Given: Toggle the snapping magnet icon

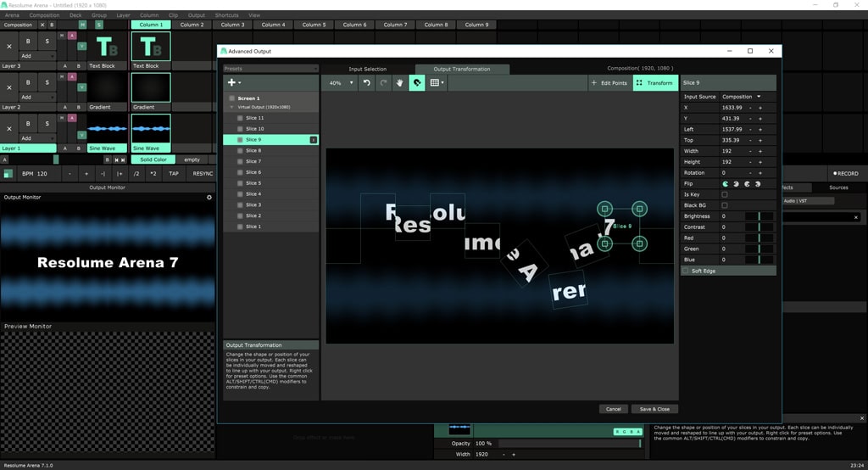Looking at the screenshot, I should point(417,83).
